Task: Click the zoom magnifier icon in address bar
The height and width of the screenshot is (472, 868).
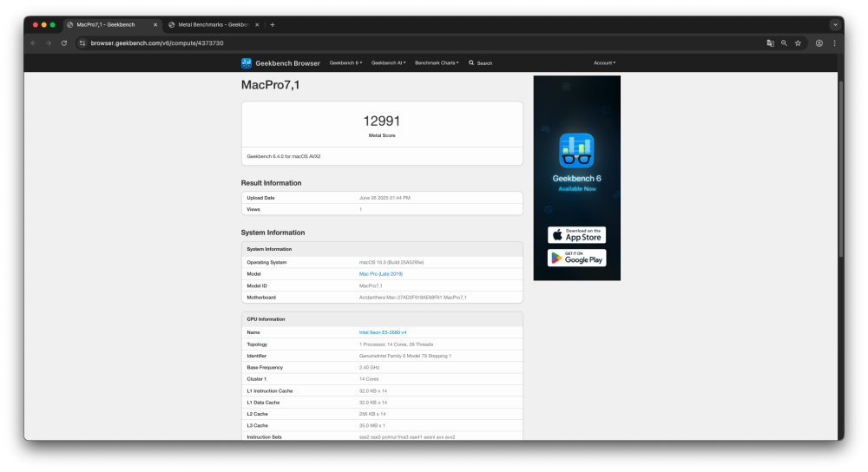Action: coord(784,43)
